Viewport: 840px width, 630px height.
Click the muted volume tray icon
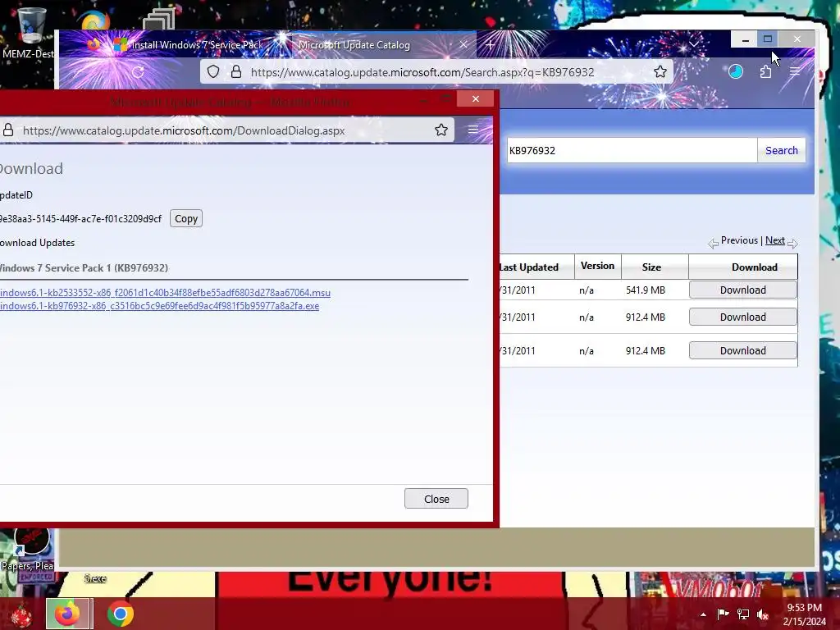763,614
